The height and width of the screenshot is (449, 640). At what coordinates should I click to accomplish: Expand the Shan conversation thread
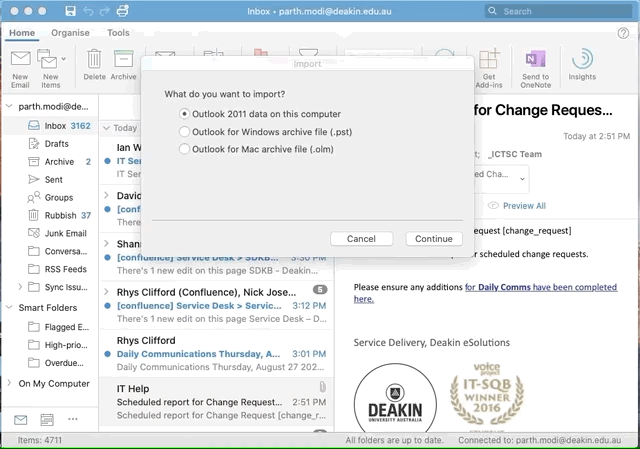pyautogui.click(x=107, y=243)
